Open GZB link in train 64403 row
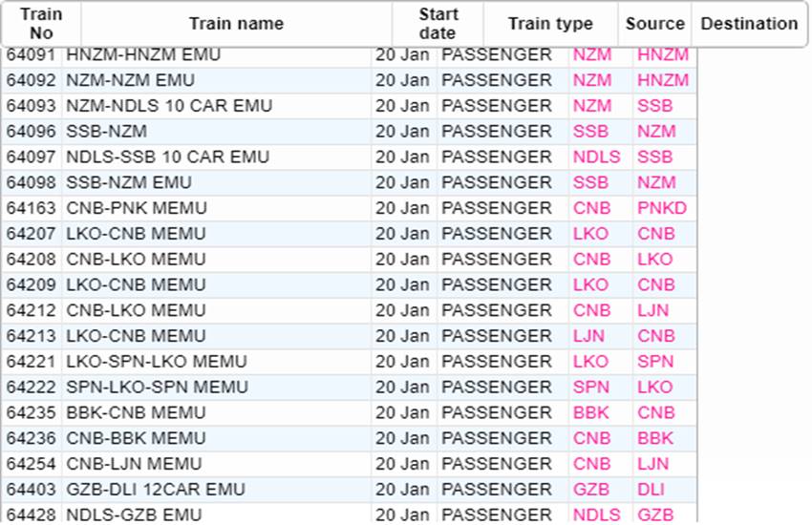The height and width of the screenshot is (525, 812). 590,490
